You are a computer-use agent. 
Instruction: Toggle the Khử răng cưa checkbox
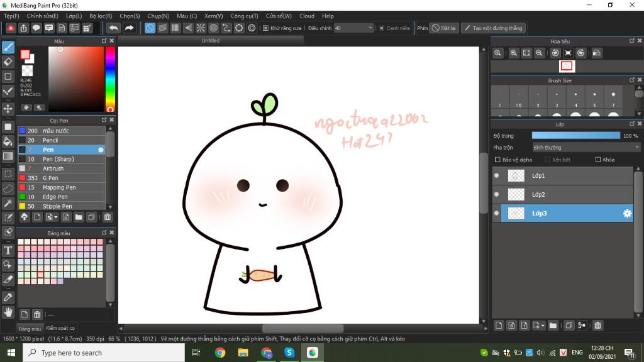(266, 28)
